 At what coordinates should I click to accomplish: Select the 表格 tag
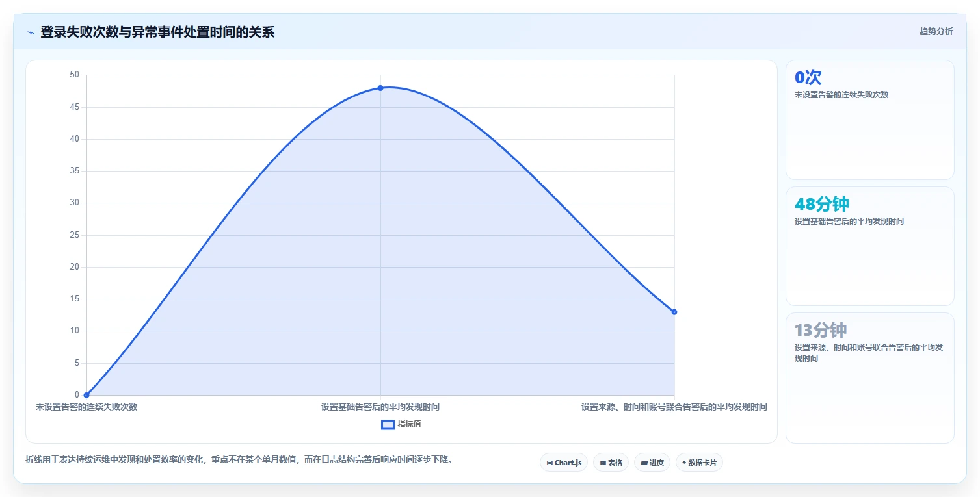coord(611,463)
